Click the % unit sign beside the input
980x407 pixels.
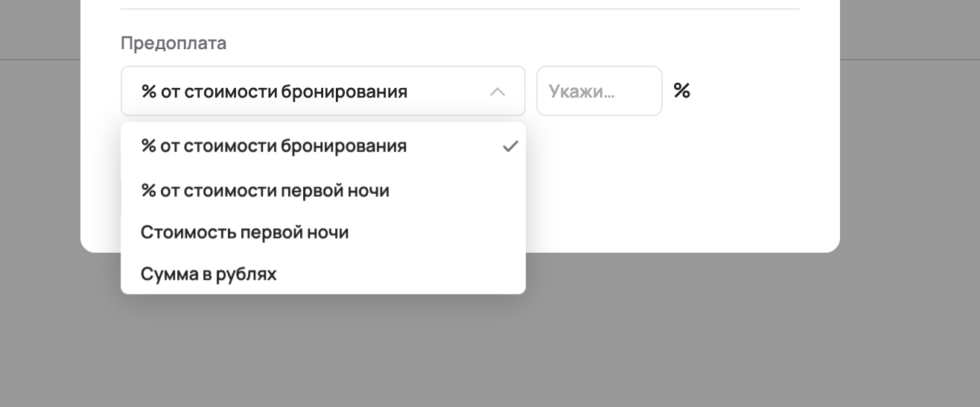click(681, 91)
